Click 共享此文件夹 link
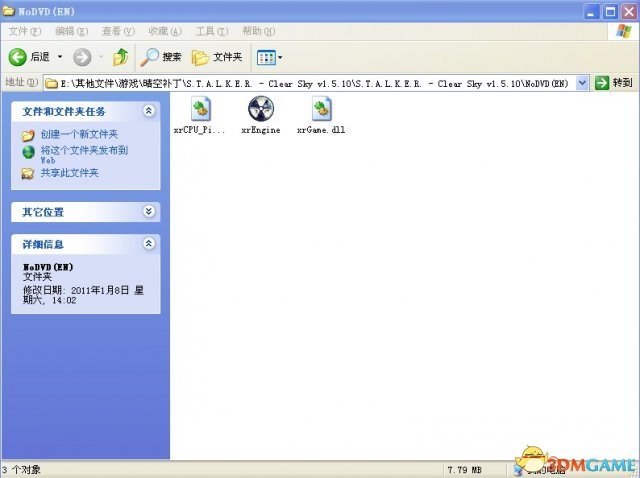Image resolution: width=640 pixels, height=478 pixels. (69, 173)
